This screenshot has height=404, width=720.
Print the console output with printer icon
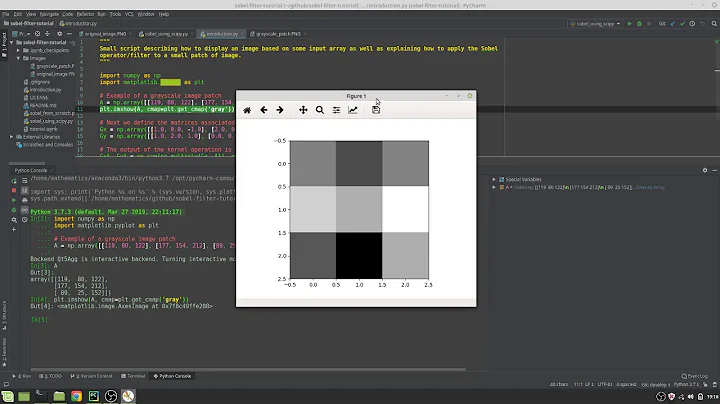[25, 200]
